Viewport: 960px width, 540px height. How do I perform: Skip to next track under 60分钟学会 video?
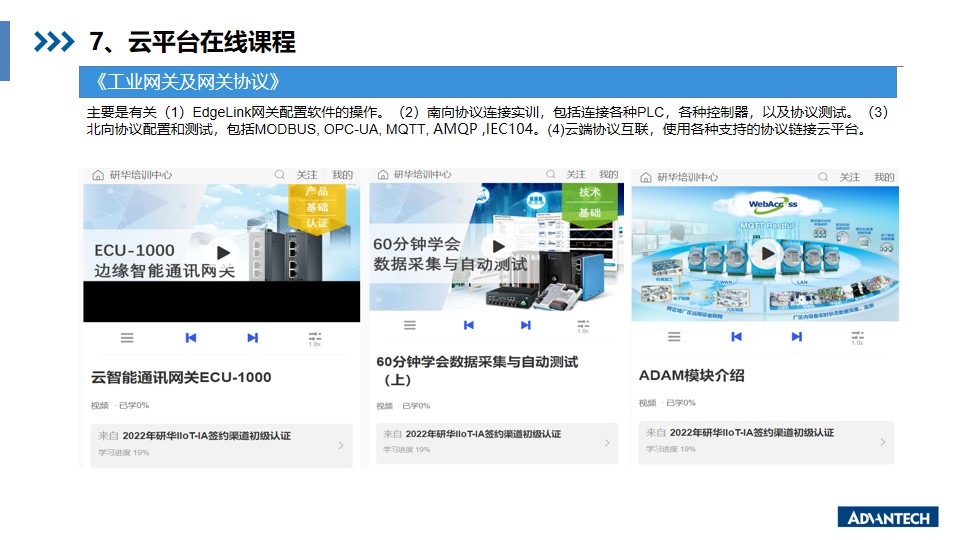pyautogui.click(x=525, y=325)
